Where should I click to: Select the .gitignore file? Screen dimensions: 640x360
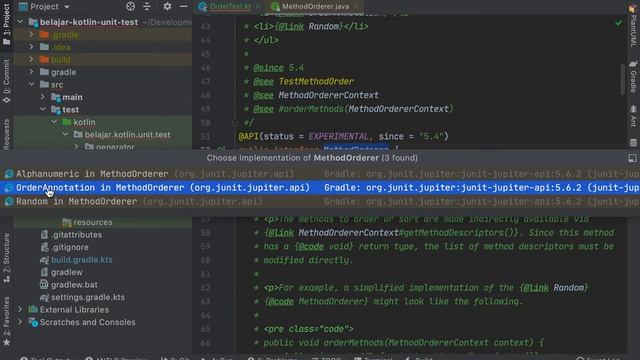[70, 247]
